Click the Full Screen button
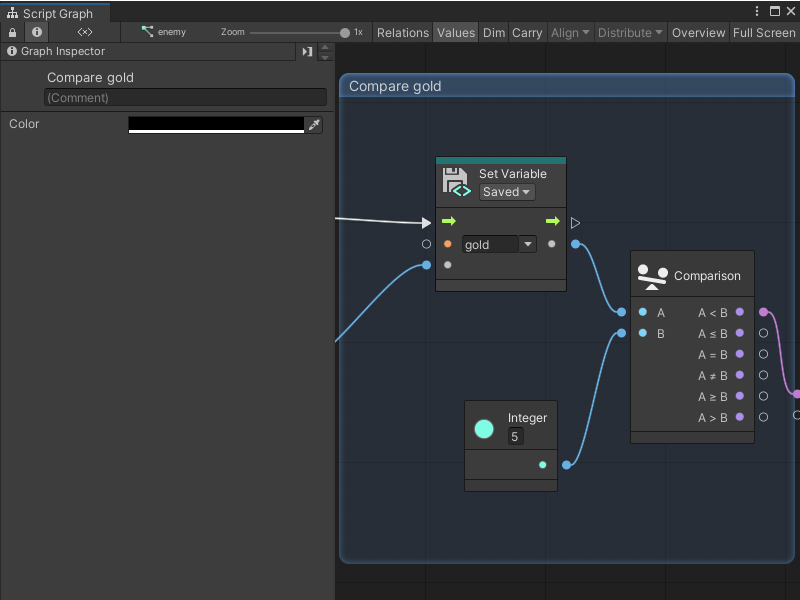 coord(763,32)
